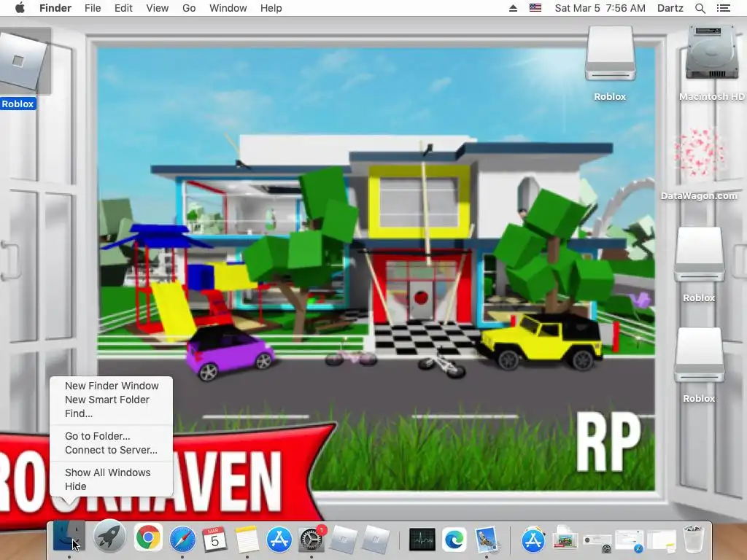The image size is (747, 560).
Task: Choose Hide from the Finder Dock menu
Action: (x=112, y=486)
